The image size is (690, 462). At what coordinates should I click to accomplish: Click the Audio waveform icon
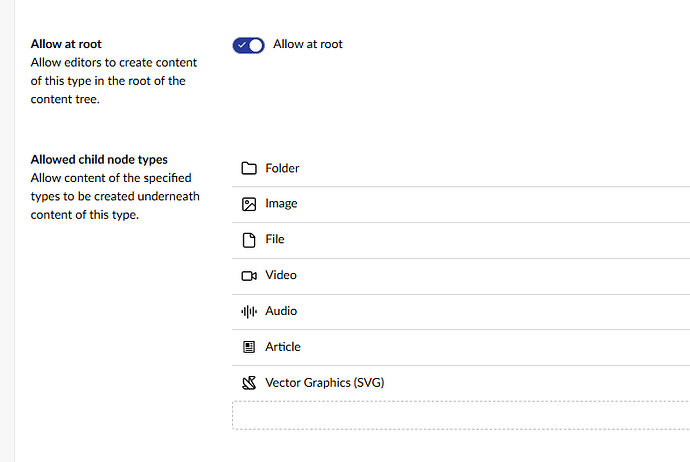click(x=249, y=312)
